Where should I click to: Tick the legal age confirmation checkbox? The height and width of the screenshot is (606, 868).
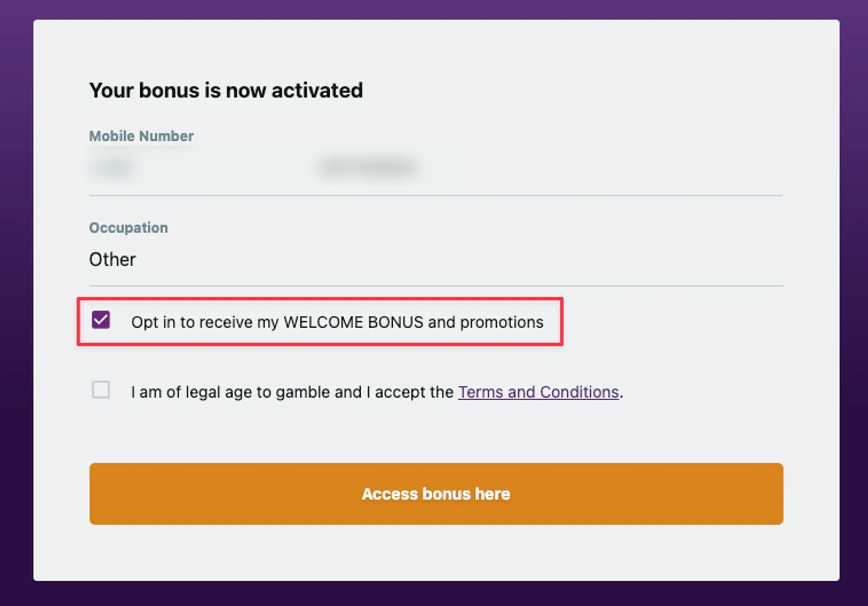tap(101, 390)
